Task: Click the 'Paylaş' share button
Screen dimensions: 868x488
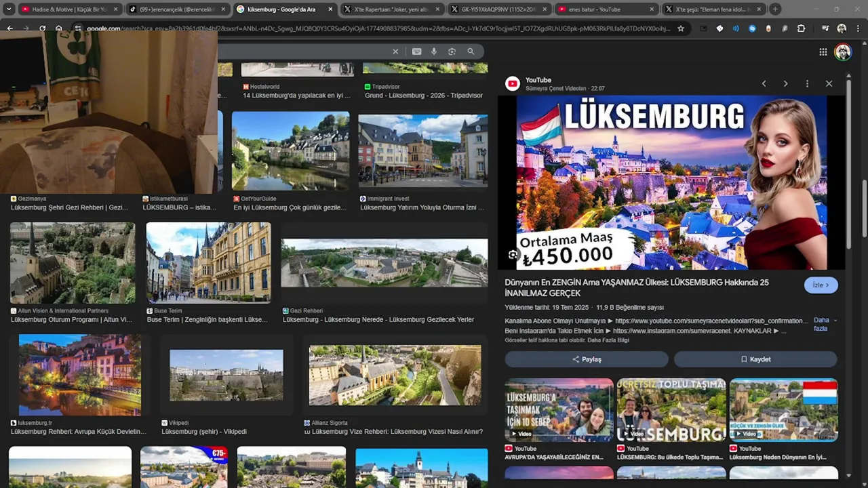Action: (587, 359)
